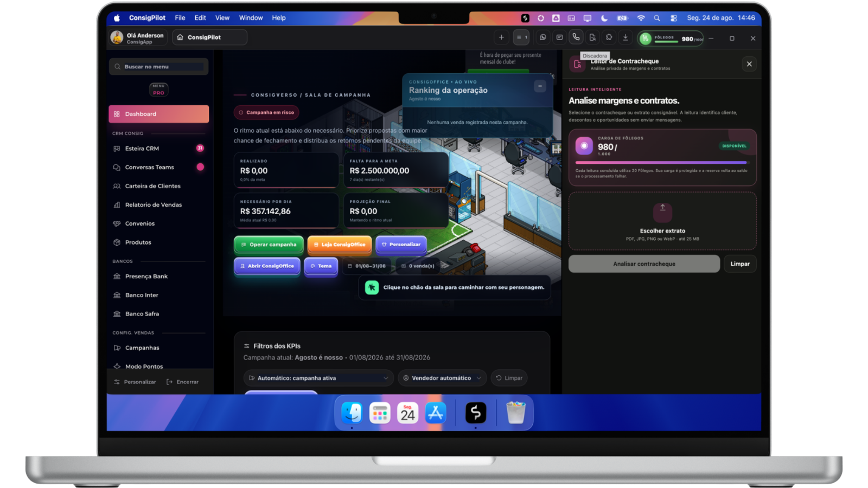This screenshot has height=488, width=868.
Task: Toggle the Do Not Disturb moon icon
Action: click(604, 18)
